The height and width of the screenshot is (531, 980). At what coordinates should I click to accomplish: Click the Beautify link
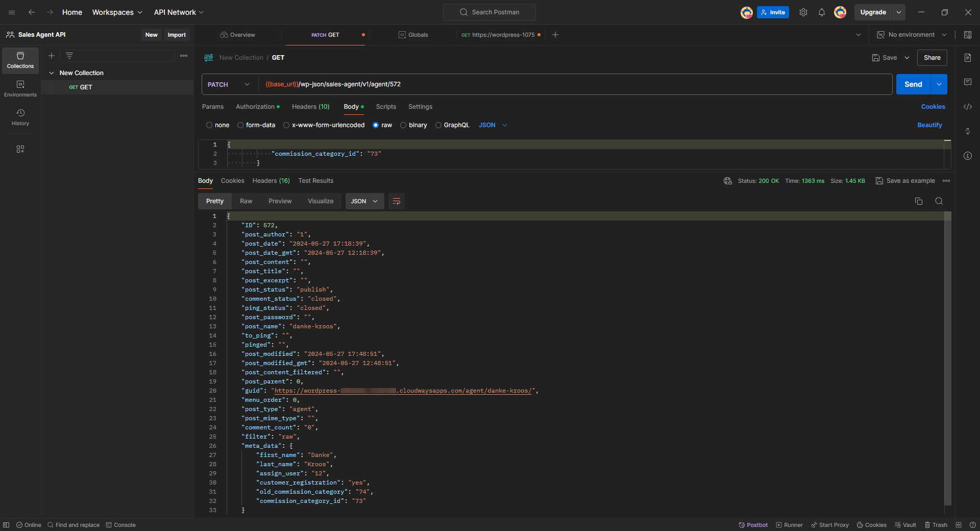(x=929, y=125)
